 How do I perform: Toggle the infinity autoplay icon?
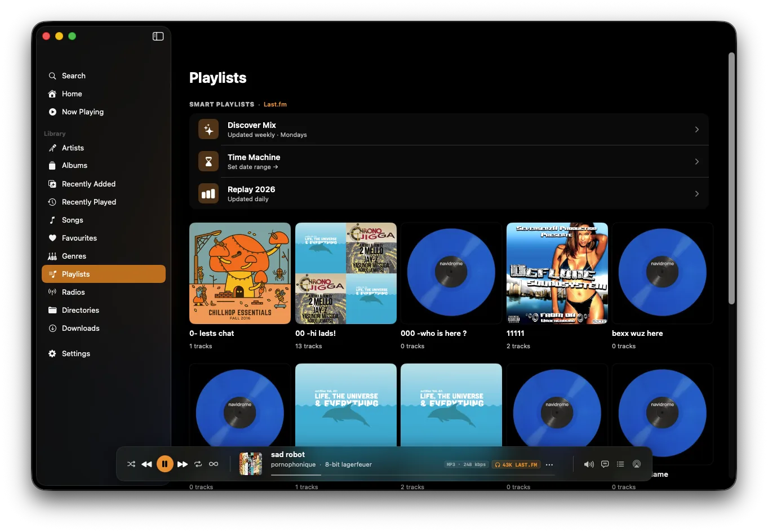pyautogui.click(x=214, y=464)
